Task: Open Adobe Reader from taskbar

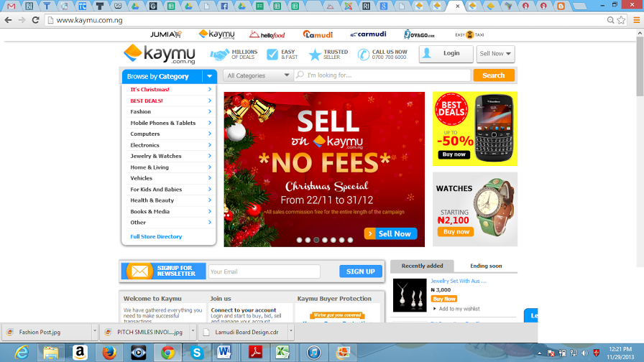Action: [255, 353]
